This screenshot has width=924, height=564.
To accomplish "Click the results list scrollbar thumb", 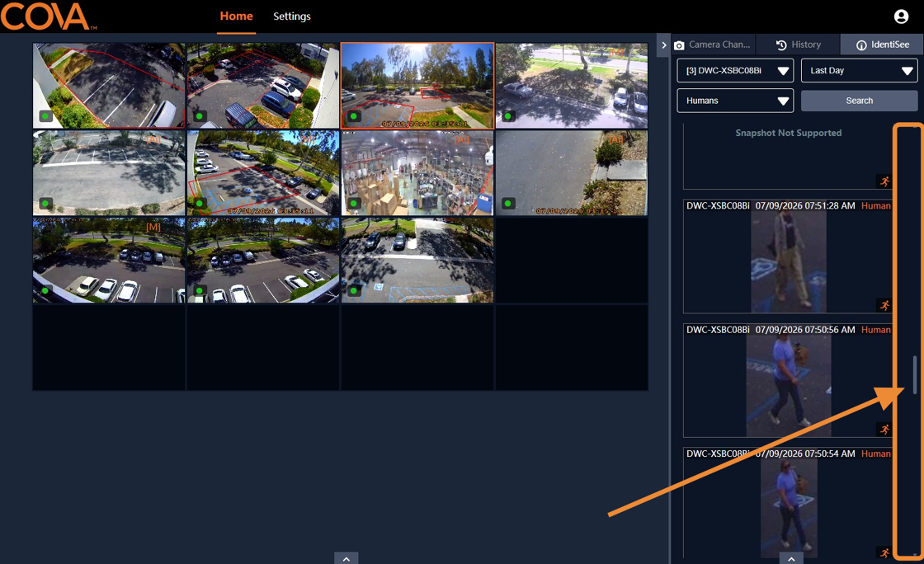I will [x=915, y=374].
